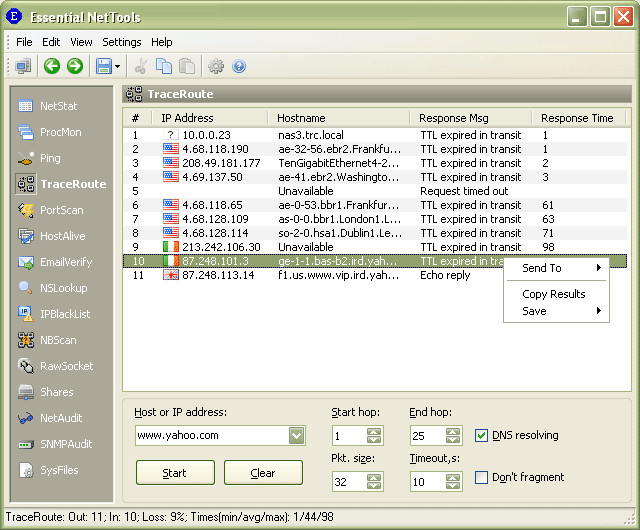Open the NSLookup tool
Viewport: 640px width, 530px height.
53,288
